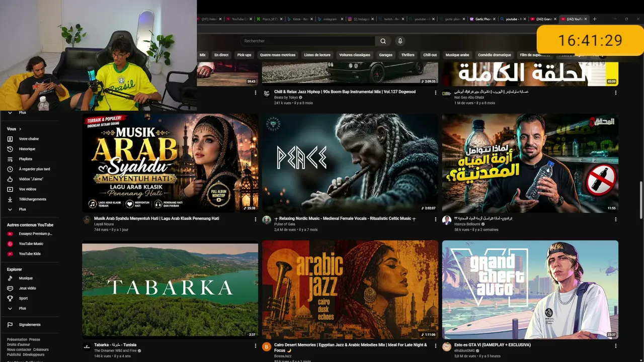Play the Musik Arab Syahdu thumbnail

tap(170, 162)
